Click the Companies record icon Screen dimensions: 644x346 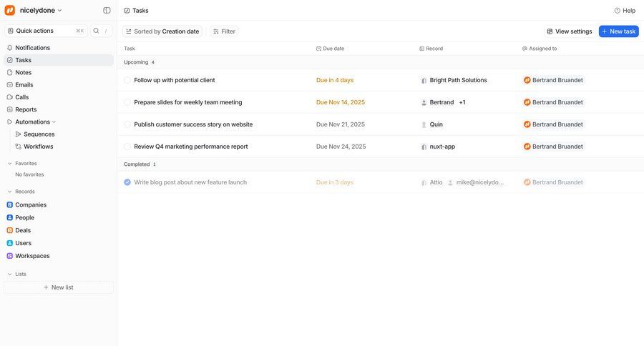pyautogui.click(x=10, y=205)
